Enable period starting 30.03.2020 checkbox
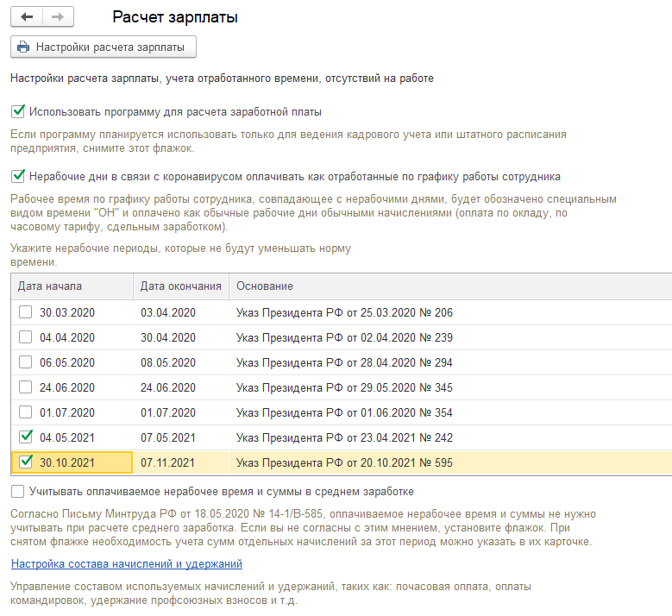672x616 pixels. pos(26,312)
